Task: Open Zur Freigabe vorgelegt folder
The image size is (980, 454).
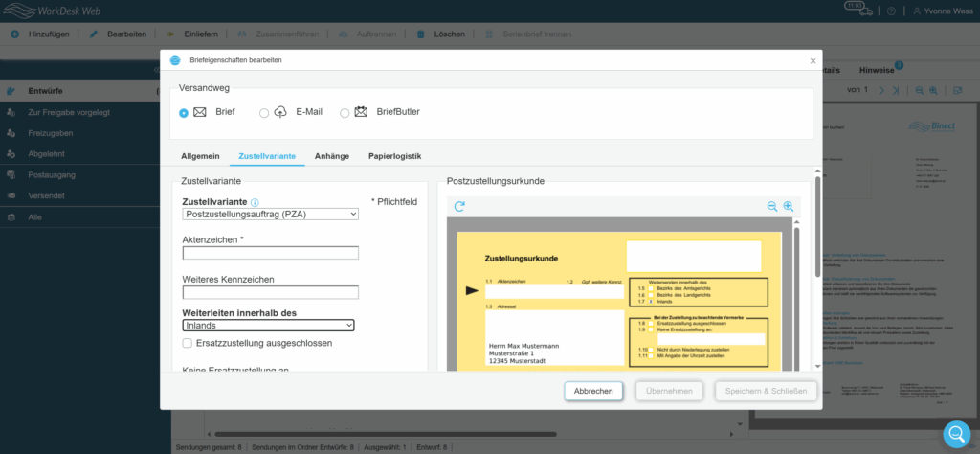Action: [69, 112]
